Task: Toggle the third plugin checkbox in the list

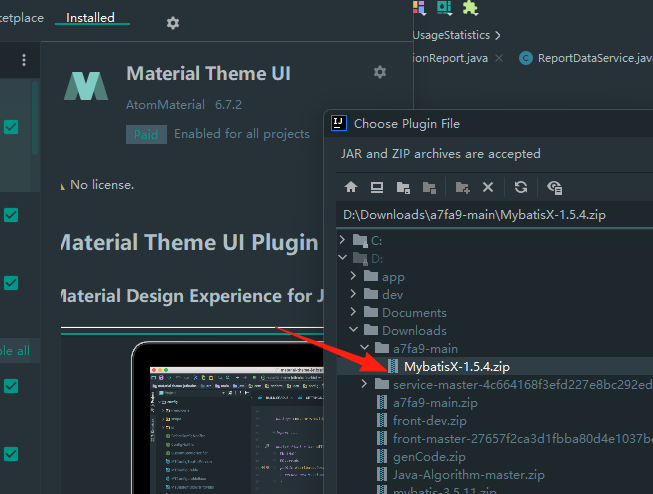Action: pyautogui.click(x=11, y=283)
